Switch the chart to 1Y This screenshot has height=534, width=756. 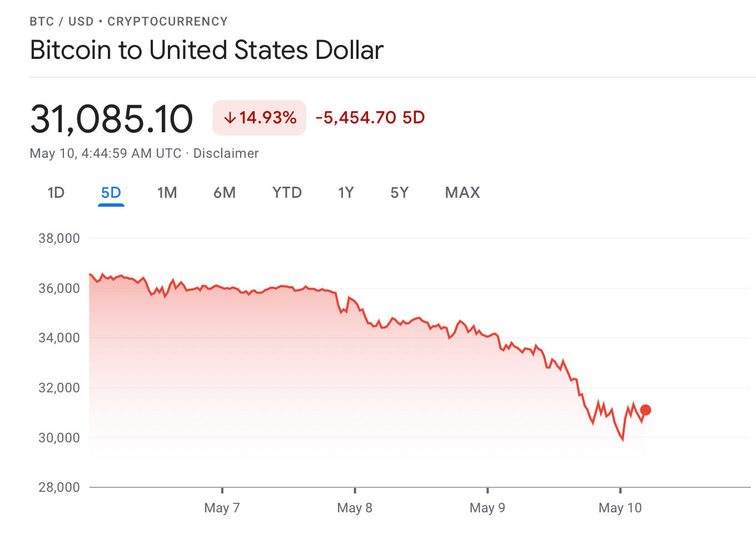[x=346, y=193]
